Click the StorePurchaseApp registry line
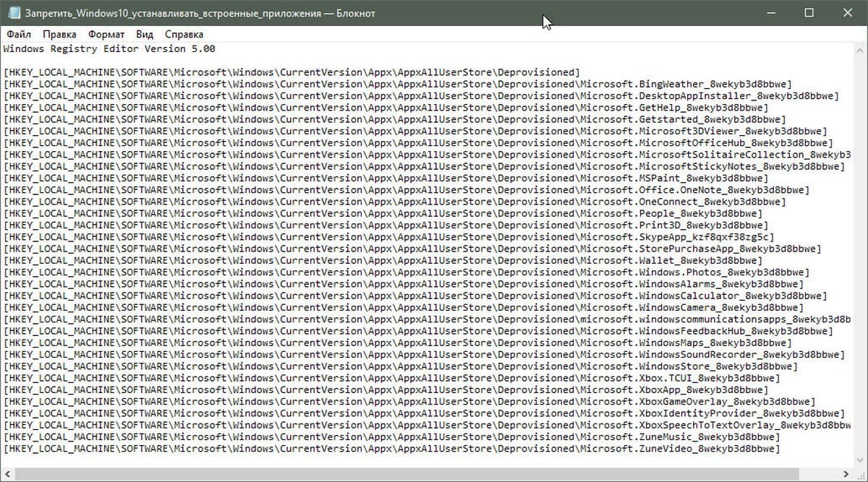 pos(412,249)
